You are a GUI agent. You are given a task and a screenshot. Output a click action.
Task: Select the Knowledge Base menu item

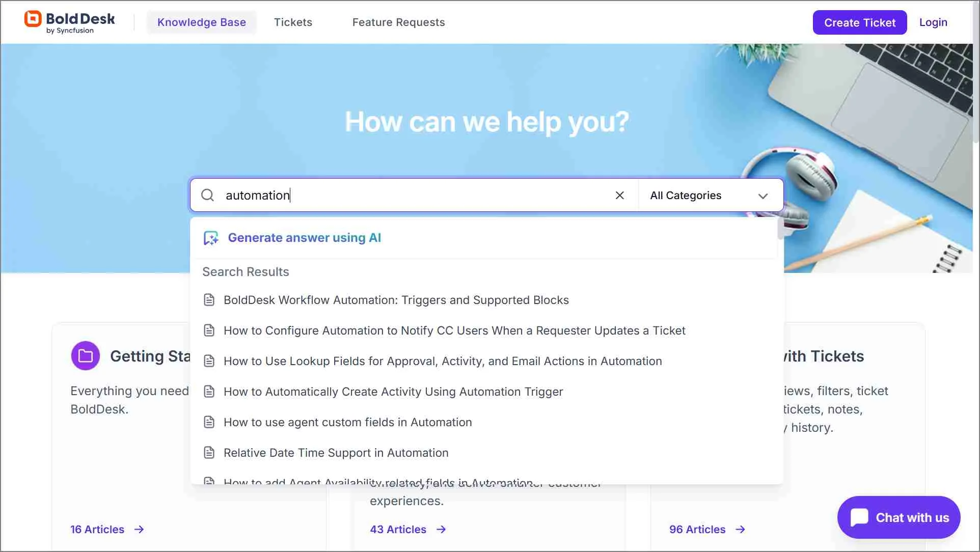[202, 22]
